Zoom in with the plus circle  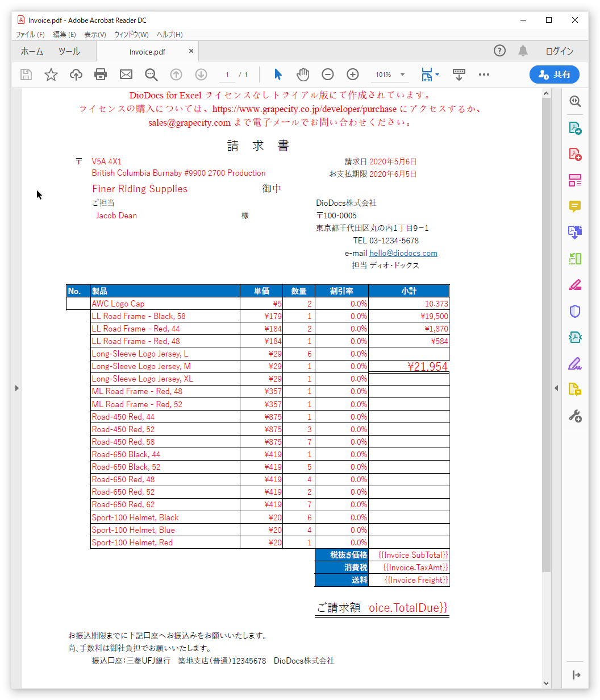point(353,74)
